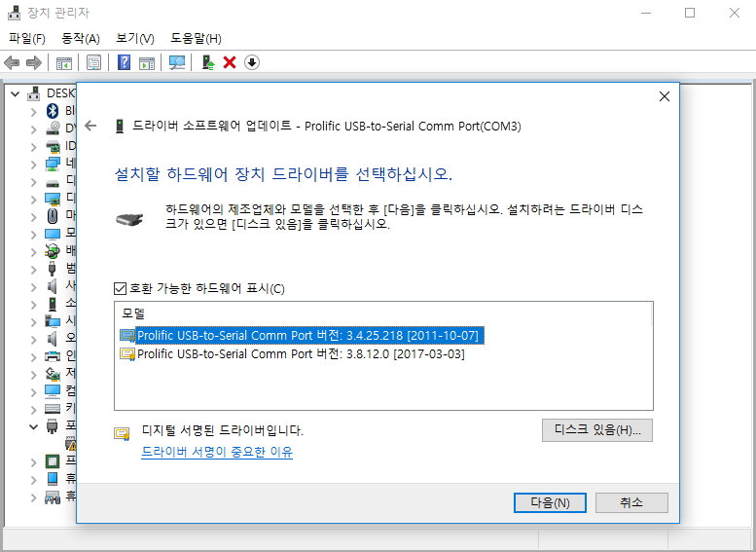Viewport: 756px width, 552px height.
Task: Expand the mouse devices tree node
Action: pyautogui.click(x=33, y=217)
